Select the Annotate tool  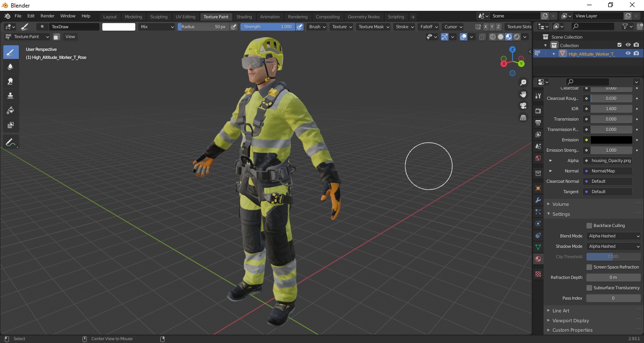[11, 142]
